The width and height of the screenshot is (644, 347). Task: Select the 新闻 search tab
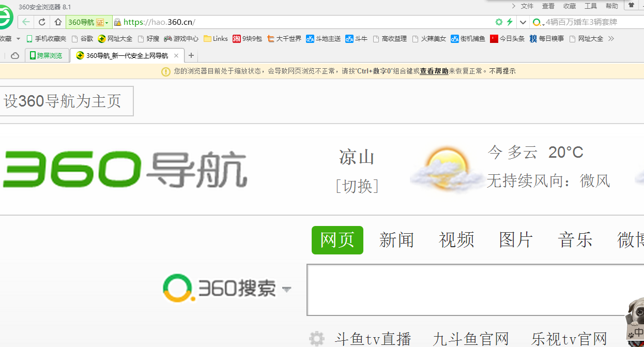pos(396,240)
